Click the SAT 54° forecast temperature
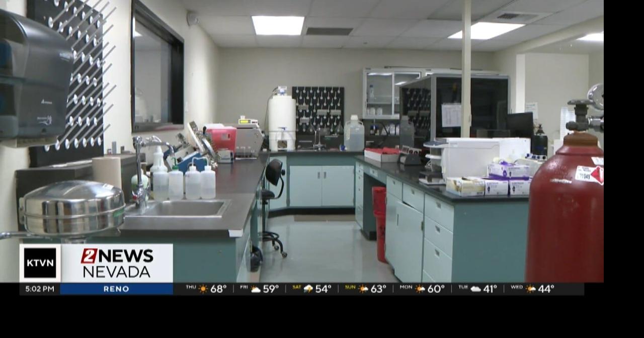 (x=323, y=289)
